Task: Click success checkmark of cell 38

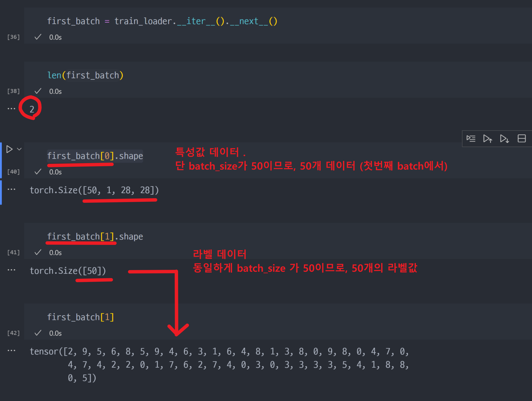Action: (x=38, y=91)
